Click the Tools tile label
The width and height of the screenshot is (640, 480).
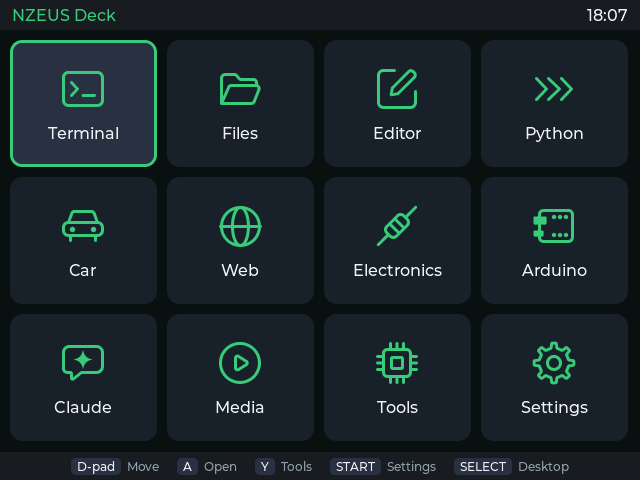397,407
